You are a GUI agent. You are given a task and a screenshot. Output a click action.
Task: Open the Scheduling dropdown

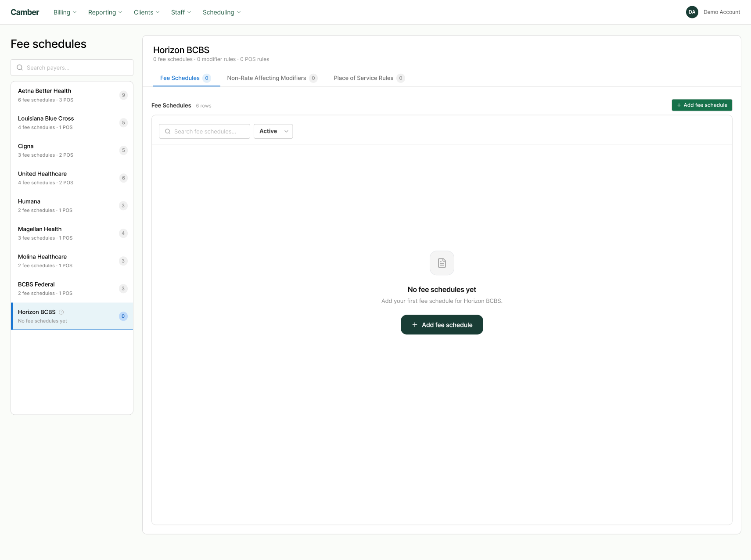coord(222,12)
